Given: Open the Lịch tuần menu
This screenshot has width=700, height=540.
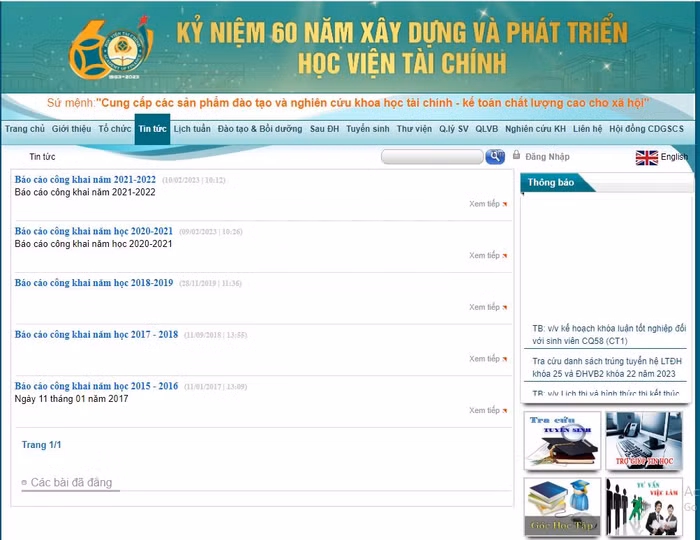Looking at the screenshot, I should point(192,129).
